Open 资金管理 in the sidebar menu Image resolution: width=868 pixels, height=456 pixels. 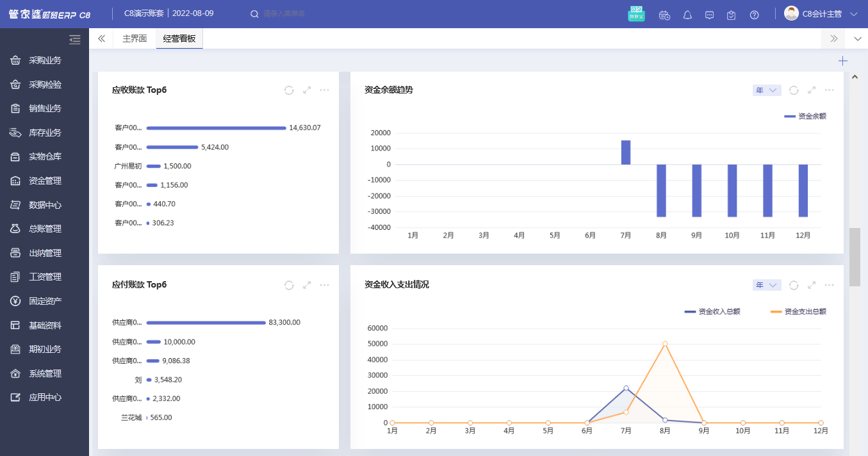44,180
